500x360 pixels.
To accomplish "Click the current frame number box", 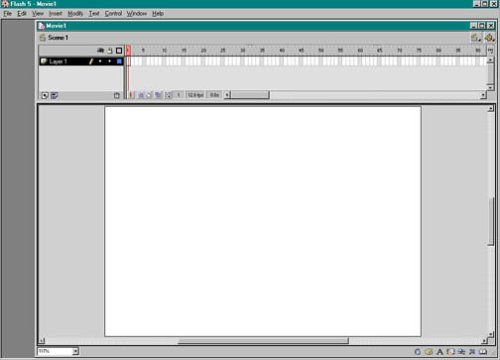I will (178, 95).
